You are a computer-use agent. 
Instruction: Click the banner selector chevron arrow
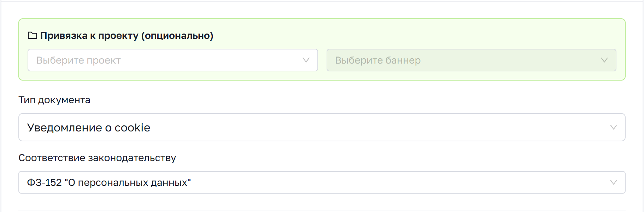[x=604, y=60]
